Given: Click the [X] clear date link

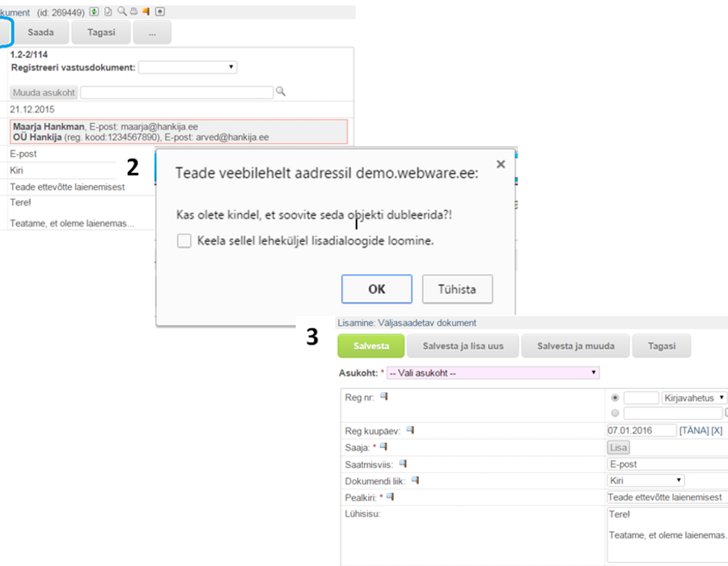Looking at the screenshot, I should click(x=717, y=430).
